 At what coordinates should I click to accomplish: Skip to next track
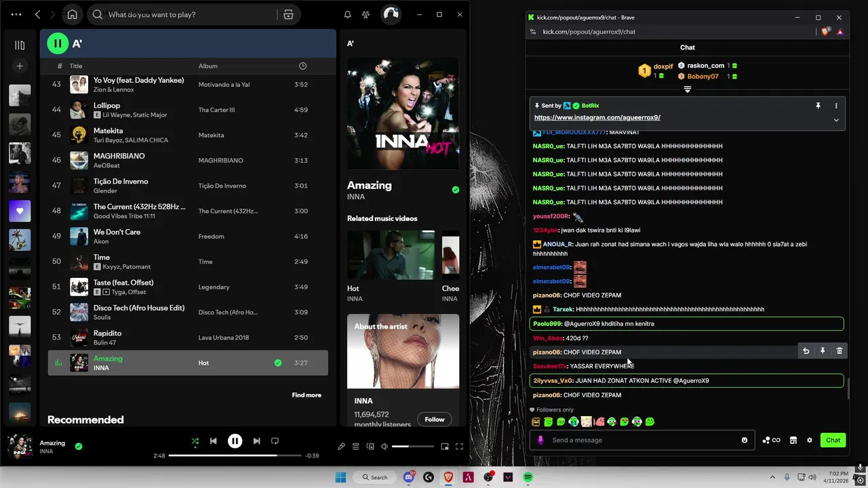pyautogui.click(x=256, y=441)
